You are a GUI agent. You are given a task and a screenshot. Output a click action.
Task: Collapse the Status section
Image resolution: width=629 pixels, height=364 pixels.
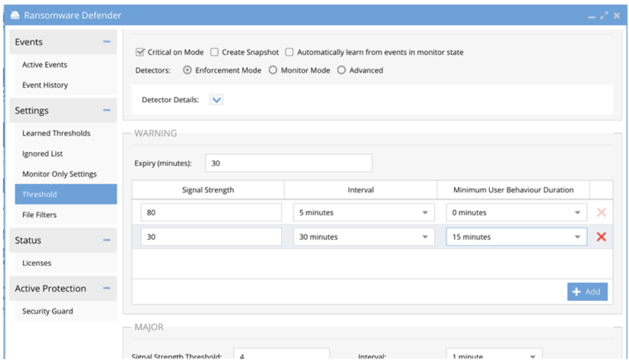click(x=107, y=240)
